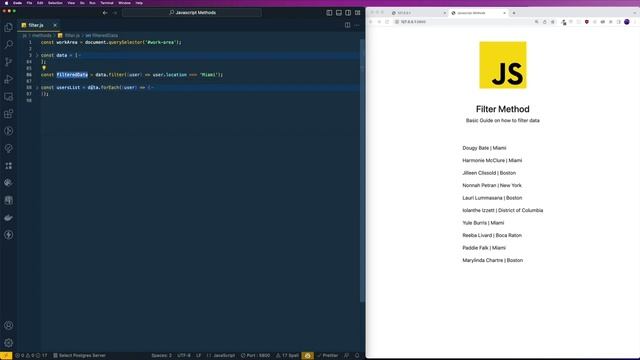Click Select Postgres Server in status bar
Screen dimensions: 640x360
[80, 356]
